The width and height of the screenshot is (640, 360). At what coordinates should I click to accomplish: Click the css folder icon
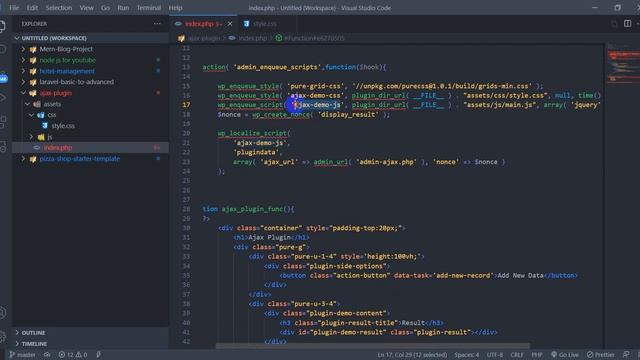click(x=41, y=115)
